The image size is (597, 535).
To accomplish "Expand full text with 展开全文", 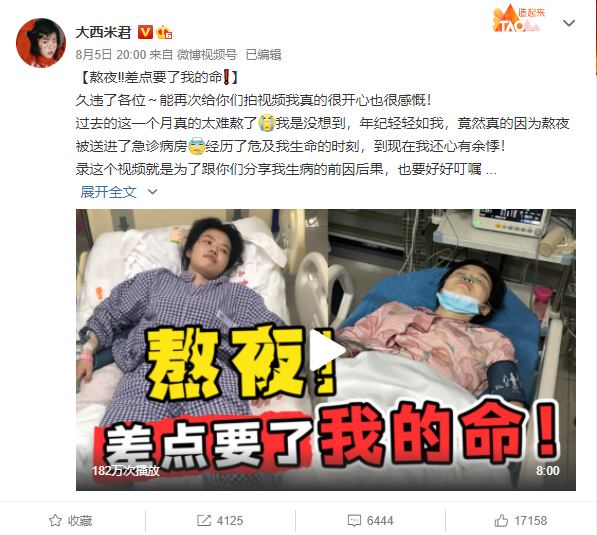I will coord(109,192).
